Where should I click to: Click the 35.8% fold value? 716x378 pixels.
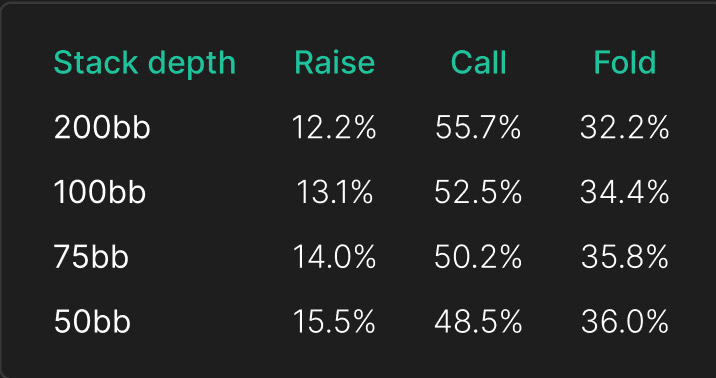(625, 257)
